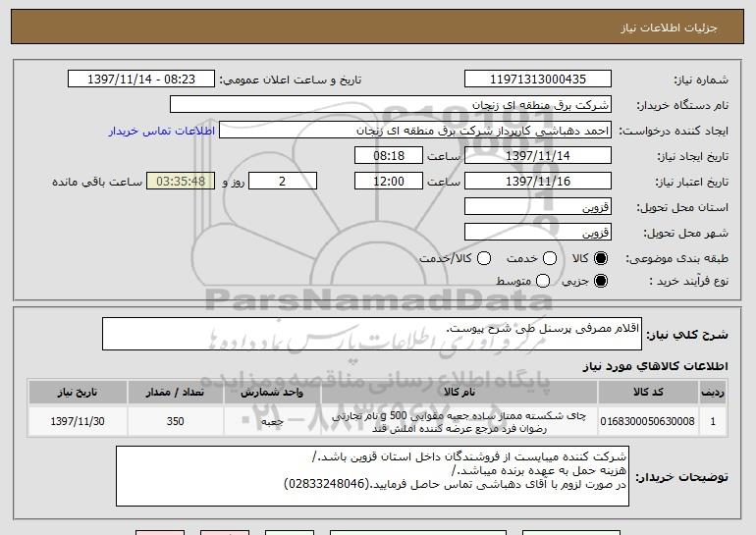Click the days remaining field showing 2
The image size is (756, 535).
coord(283,181)
